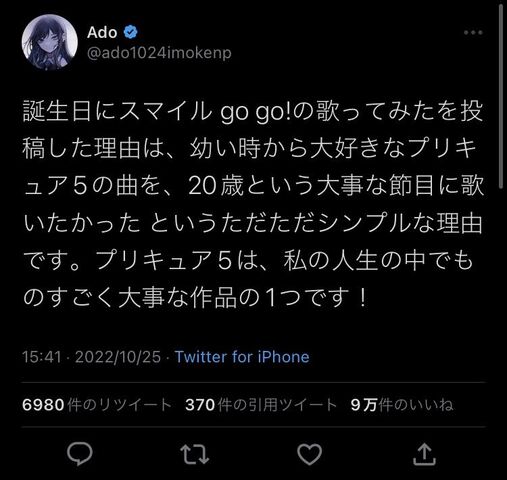Click the tweet line starting いたかった

253,223
